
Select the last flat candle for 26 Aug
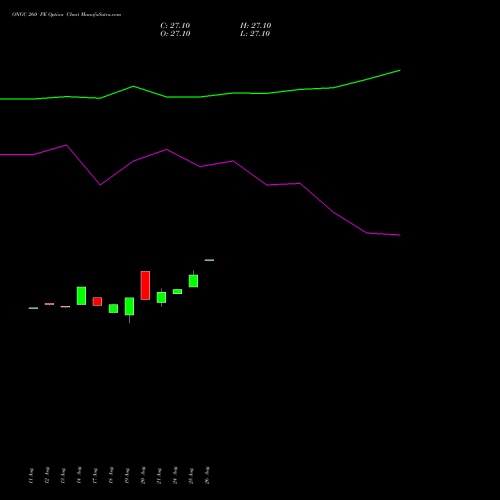[x=209, y=260]
